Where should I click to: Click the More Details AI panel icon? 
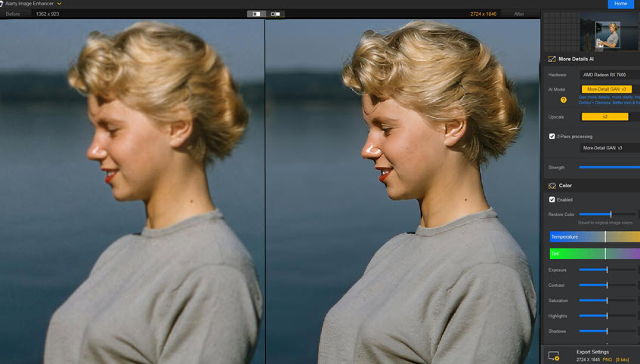pos(551,58)
